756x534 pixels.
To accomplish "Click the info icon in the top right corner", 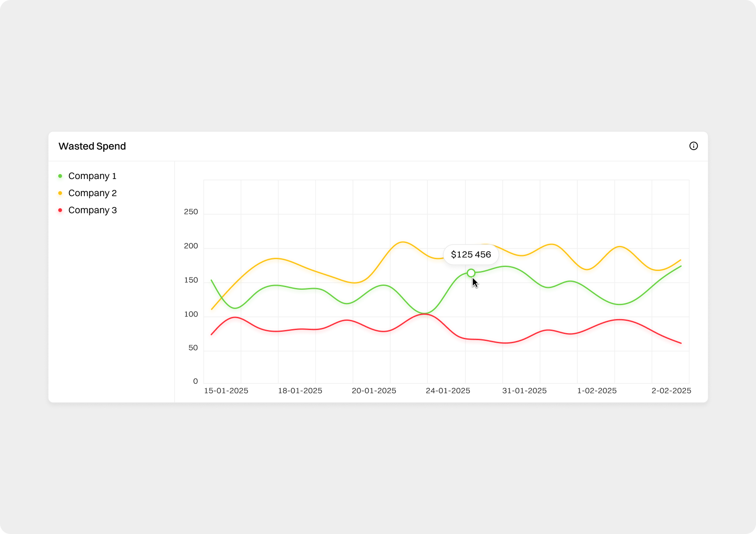I will point(693,146).
